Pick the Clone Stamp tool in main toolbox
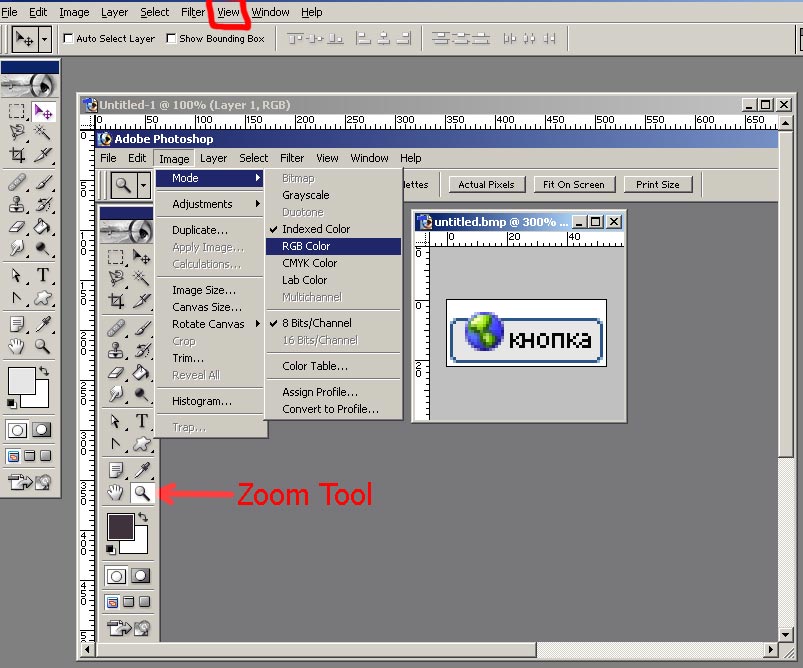 (x=16, y=204)
